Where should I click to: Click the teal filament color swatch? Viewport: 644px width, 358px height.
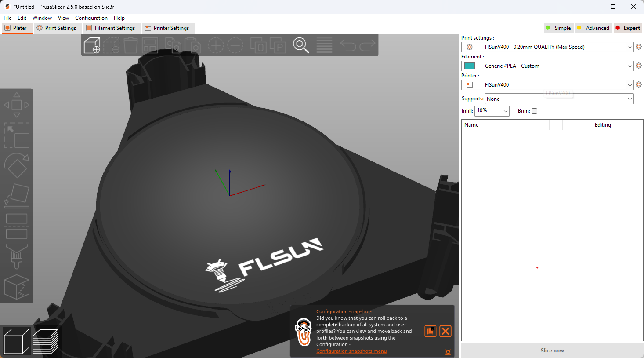(x=470, y=66)
